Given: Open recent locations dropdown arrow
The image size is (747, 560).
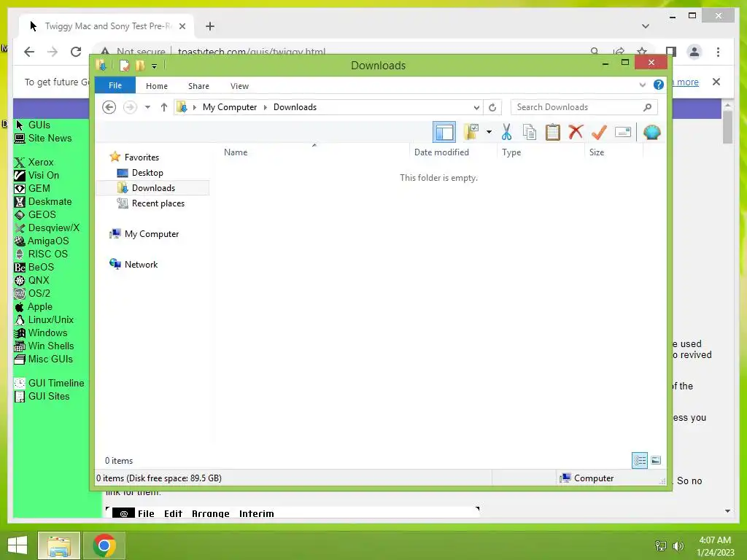Looking at the screenshot, I should [x=147, y=107].
